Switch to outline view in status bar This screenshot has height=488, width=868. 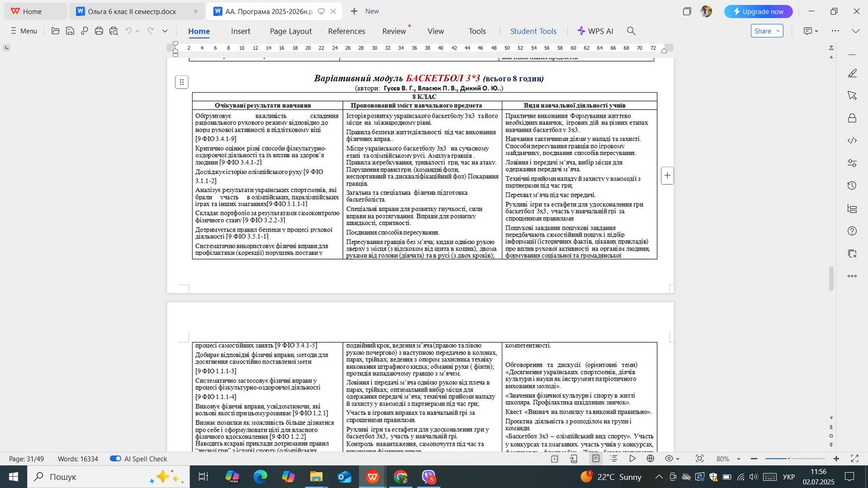(x=614, y=459)
